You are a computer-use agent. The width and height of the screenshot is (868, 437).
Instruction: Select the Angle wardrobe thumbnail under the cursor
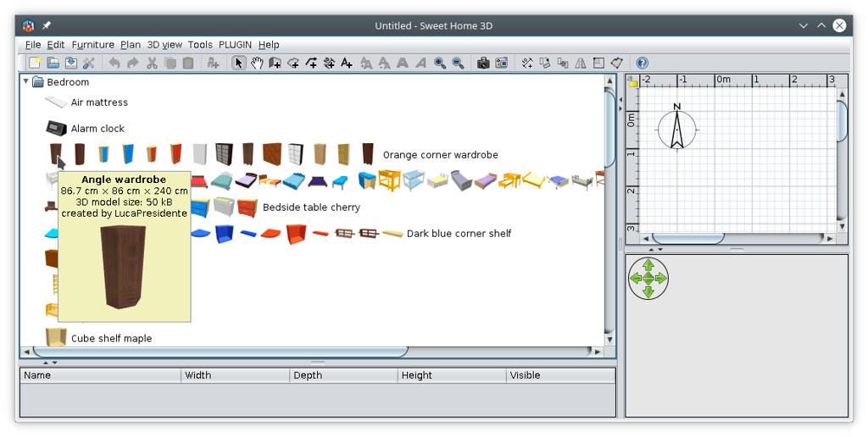[x=55, y=154]
